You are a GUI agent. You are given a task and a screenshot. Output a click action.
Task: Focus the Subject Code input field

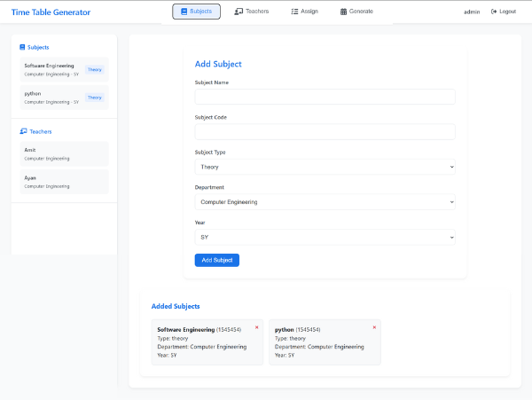pyautogui.click(x=325, y=131)
